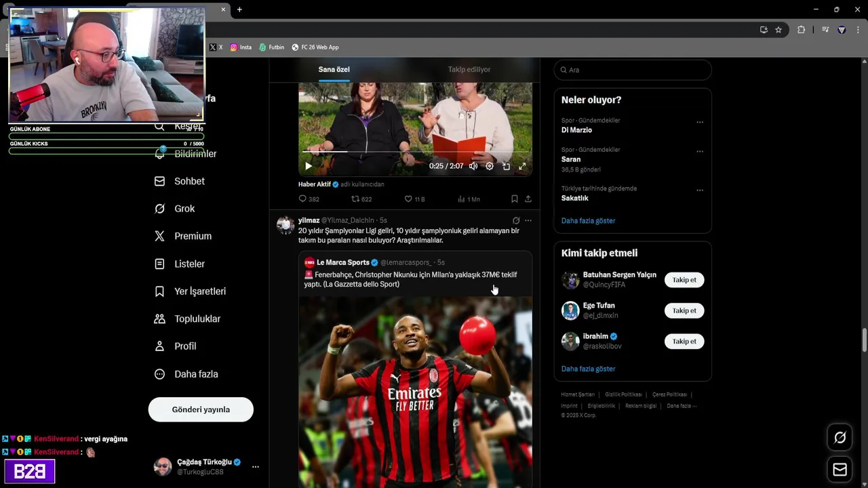
Task: Repost the Haber Aktif post
Action: pyautogui.click(x=361, y=199)
